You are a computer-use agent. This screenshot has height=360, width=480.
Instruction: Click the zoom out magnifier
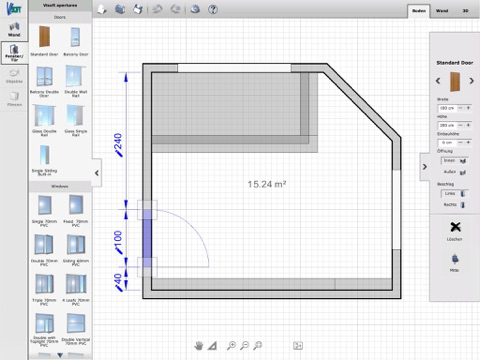coord(244,346)
